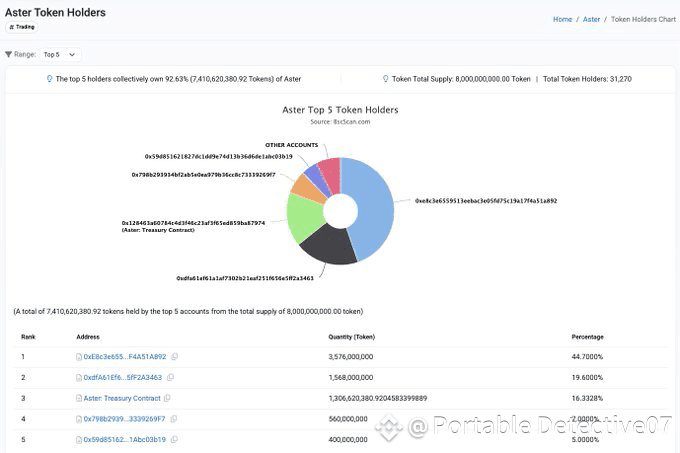This screenshot has width=680, height=453.
Task: Click percentage value 19.6000%
Action: click(587, 377)
